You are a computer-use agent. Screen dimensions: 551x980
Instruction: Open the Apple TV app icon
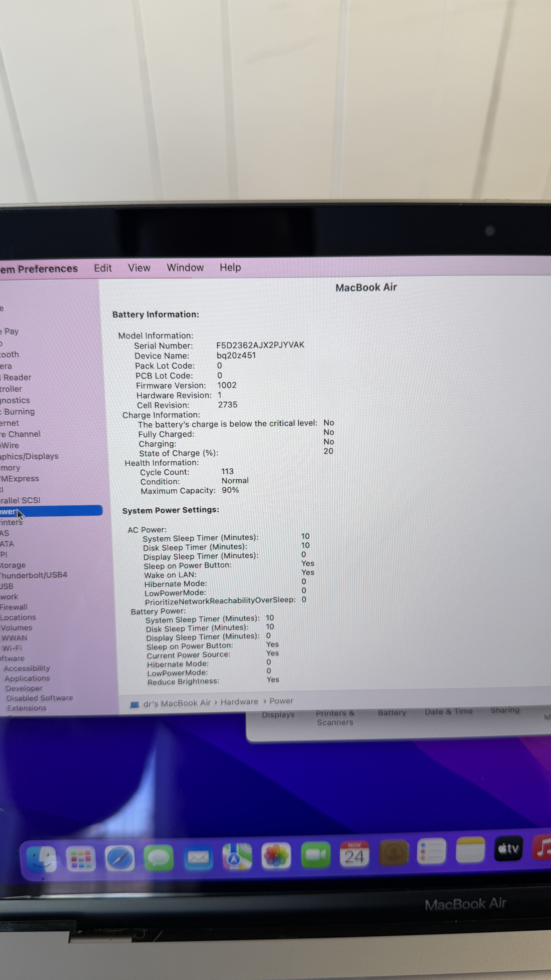pos(508,849)
